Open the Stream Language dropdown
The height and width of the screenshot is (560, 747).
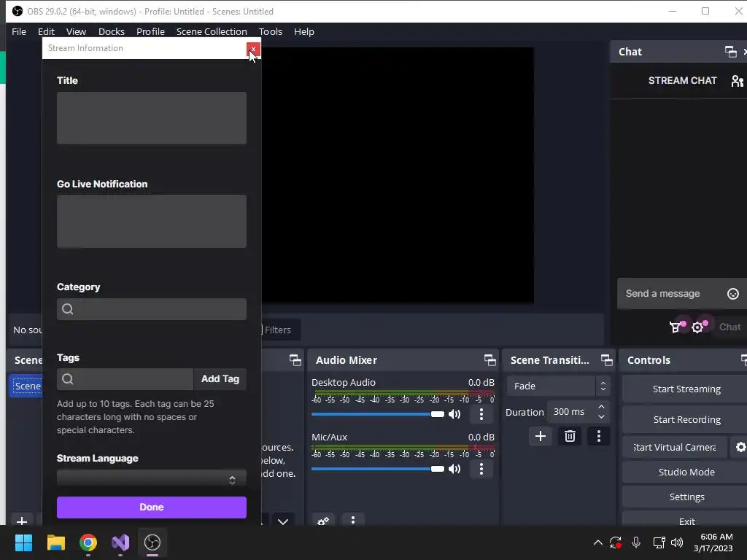pyautogui.click(x=152, y=478)
